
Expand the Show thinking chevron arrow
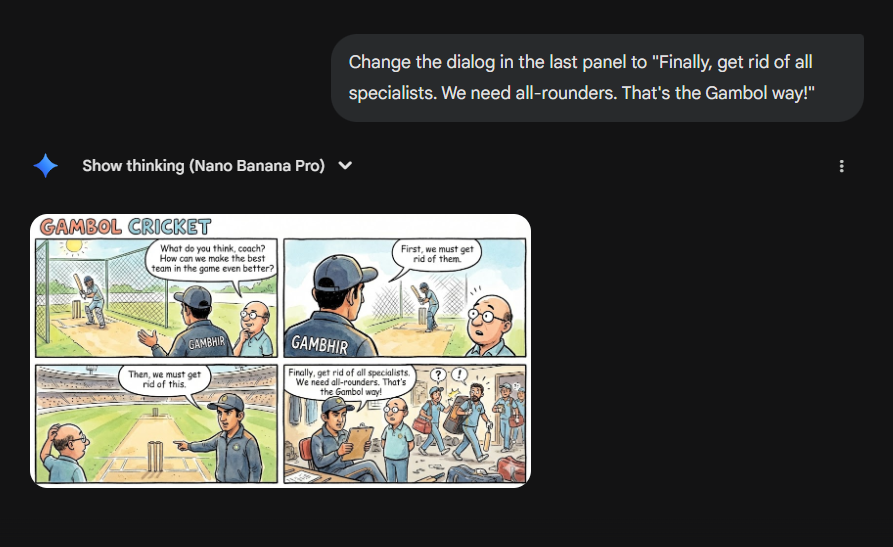click(x=345, y=166)
